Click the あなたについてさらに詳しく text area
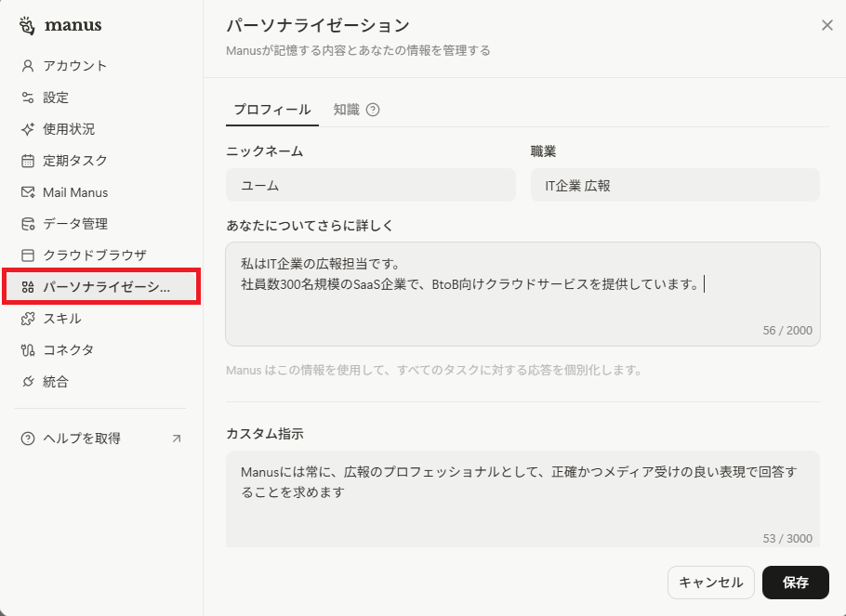Image resolution: width=846 pixels, height=616 pixels. point(522,294)
